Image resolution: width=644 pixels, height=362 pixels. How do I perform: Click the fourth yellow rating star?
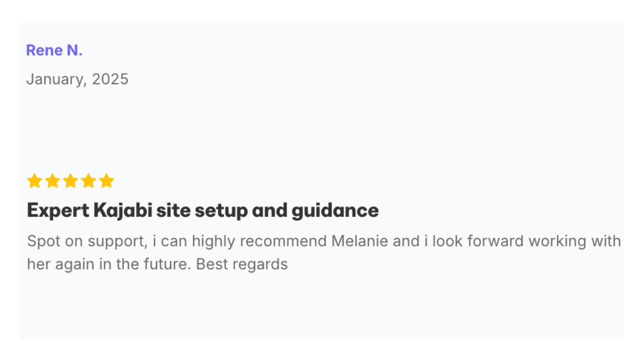[x=89, y=181]
